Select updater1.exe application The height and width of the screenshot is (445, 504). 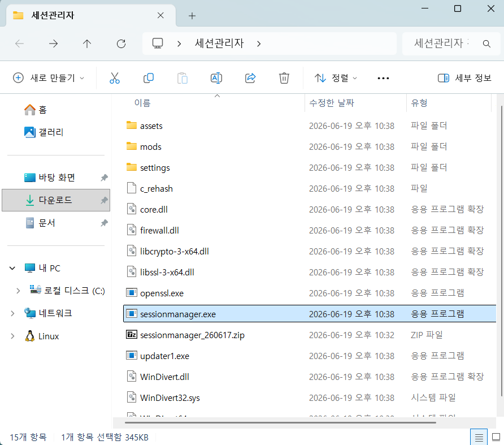(x=164, y=356)
